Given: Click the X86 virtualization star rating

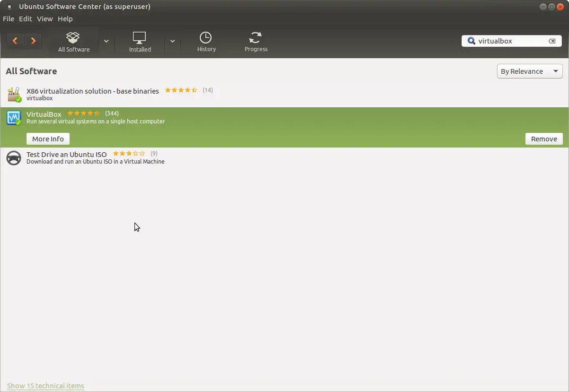Looking at the screenshot, I should coord(181,90).
